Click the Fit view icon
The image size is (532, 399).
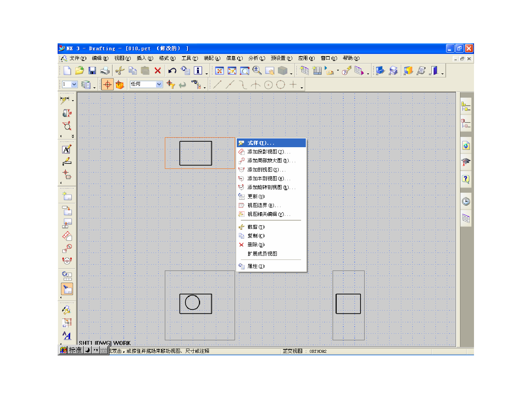[x=220, y=71]
